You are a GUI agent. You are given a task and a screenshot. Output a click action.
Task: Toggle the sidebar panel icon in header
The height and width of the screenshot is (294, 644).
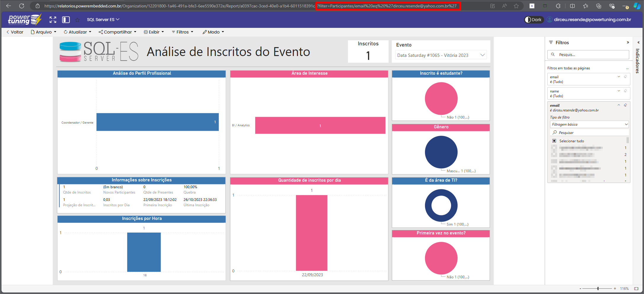coord(66,20)
